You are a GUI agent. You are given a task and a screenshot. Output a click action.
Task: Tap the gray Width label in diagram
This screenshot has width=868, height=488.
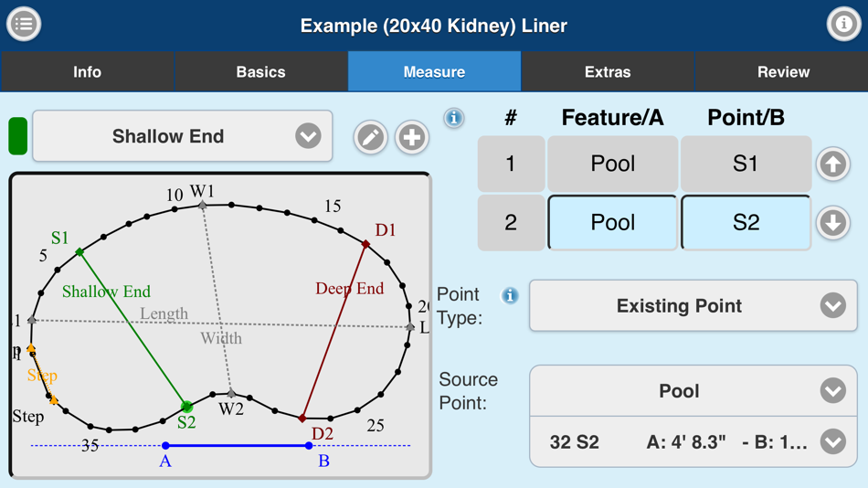coord(221,338)
